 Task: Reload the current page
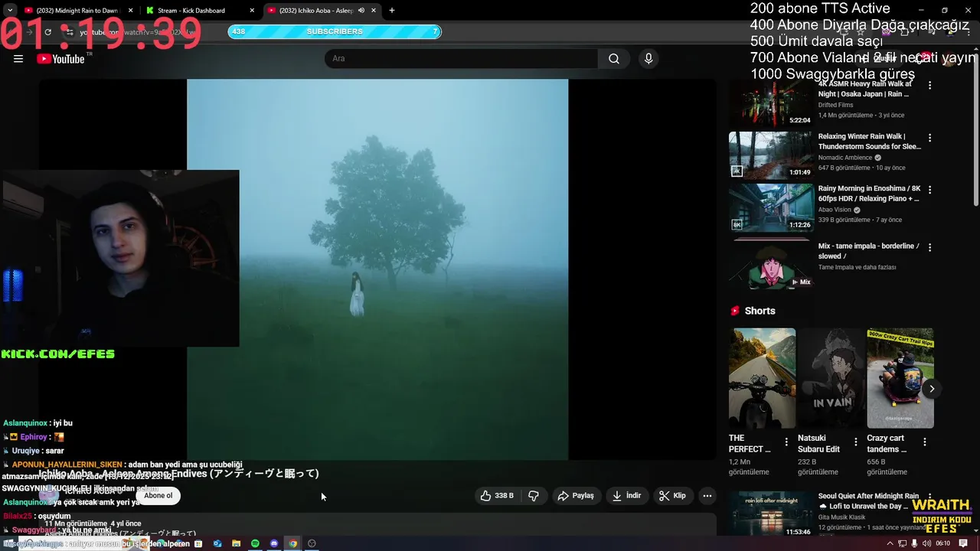point(47,32)
